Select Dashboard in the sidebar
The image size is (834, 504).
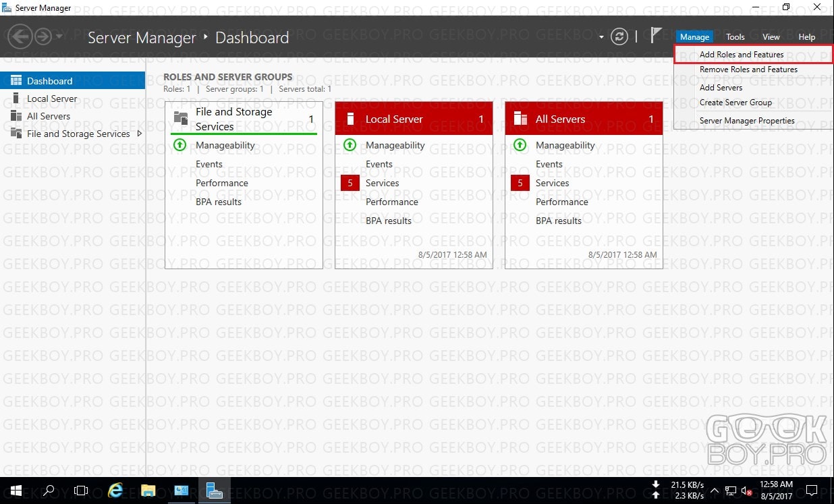point(72,81)
